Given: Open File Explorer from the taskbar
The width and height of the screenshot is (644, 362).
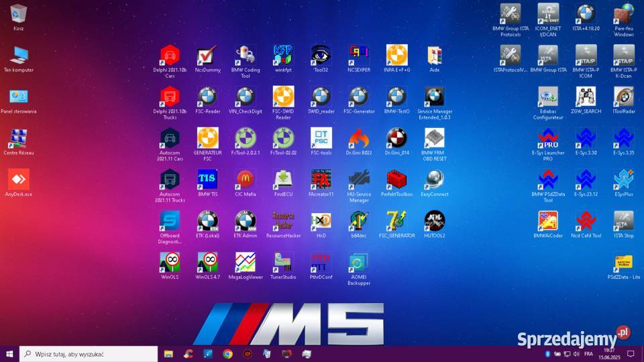Looking at the screenshot, I should point(168,353).
